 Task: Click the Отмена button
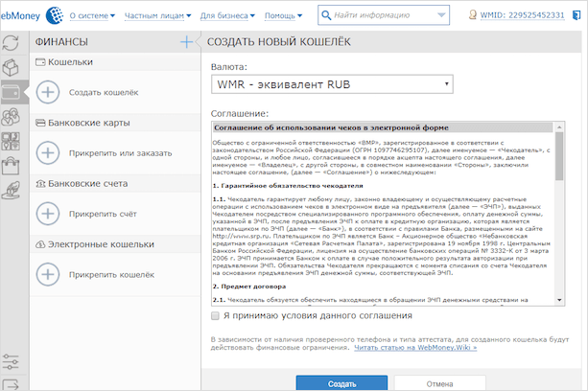[440, 383]
